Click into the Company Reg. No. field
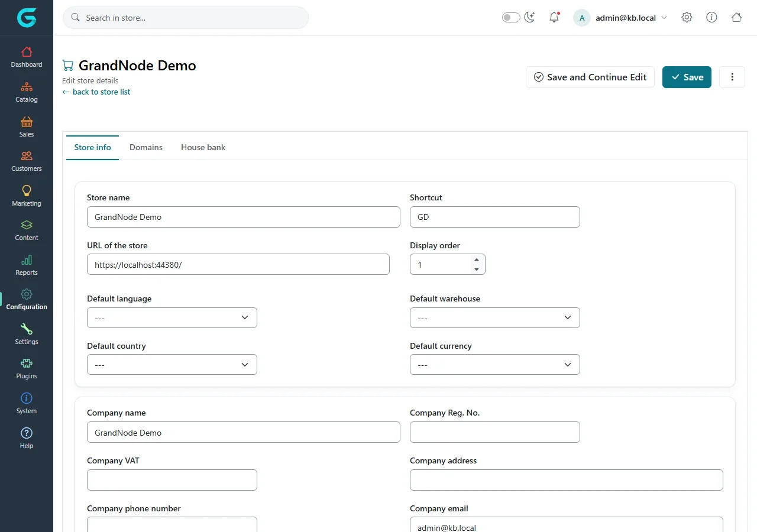This screenshot has height=532, width=757. click(x=495, y=432)
